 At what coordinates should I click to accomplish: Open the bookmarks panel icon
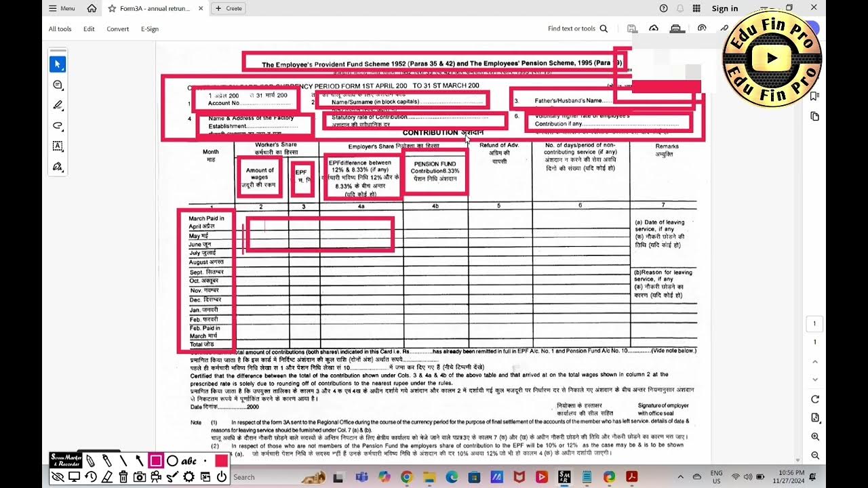pos(815,96)
